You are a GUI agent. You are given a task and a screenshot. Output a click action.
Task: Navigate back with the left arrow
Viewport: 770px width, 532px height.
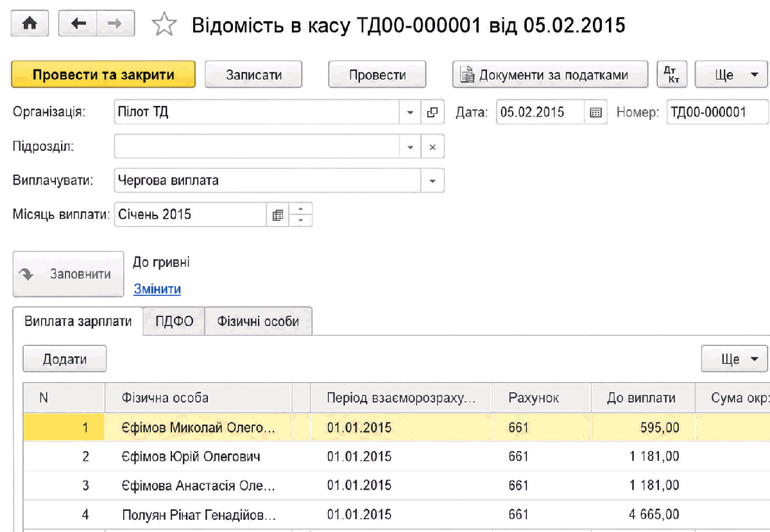(x=78, y=24)
